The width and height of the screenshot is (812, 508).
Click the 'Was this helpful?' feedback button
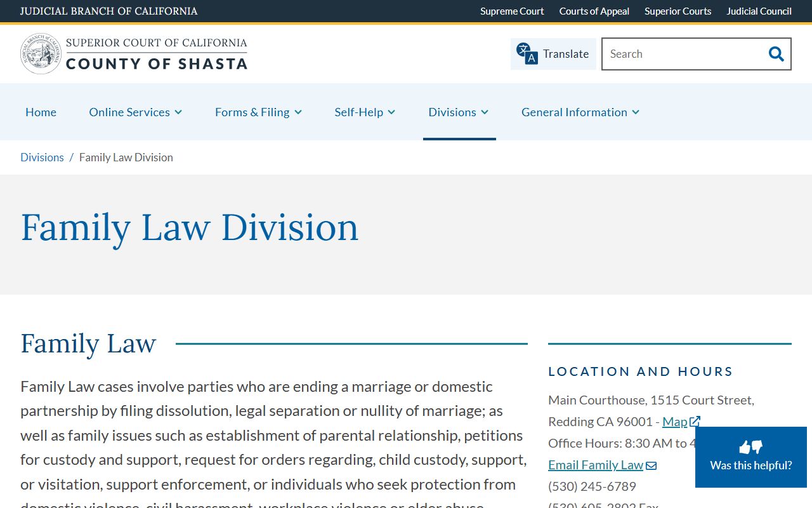pyautogui.click(x=751, y=457)
